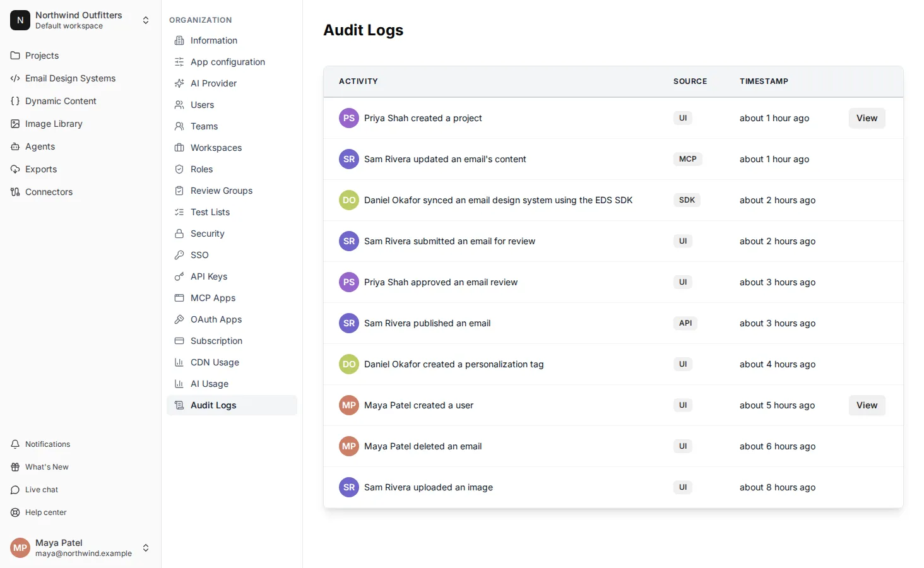Go to App configuration settings
This screenshot has height=568, width=924.
(x=232, y=62)
